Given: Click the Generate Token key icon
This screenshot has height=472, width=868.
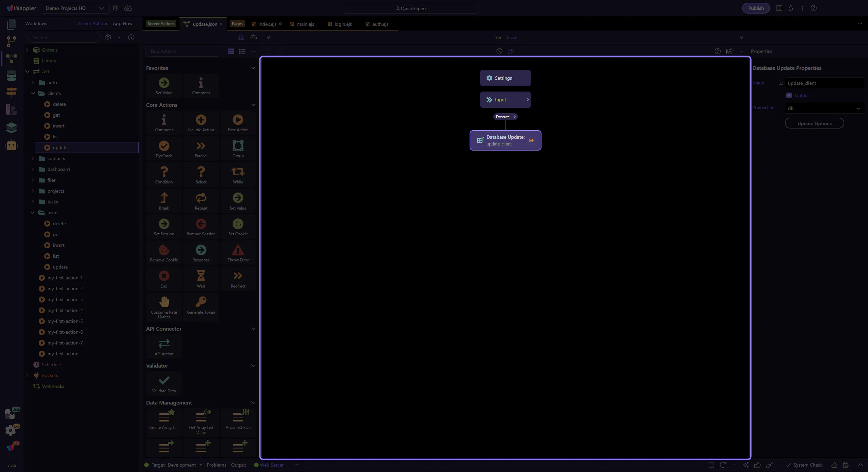Looking at the screenshot, I should [x=201, y=302].
